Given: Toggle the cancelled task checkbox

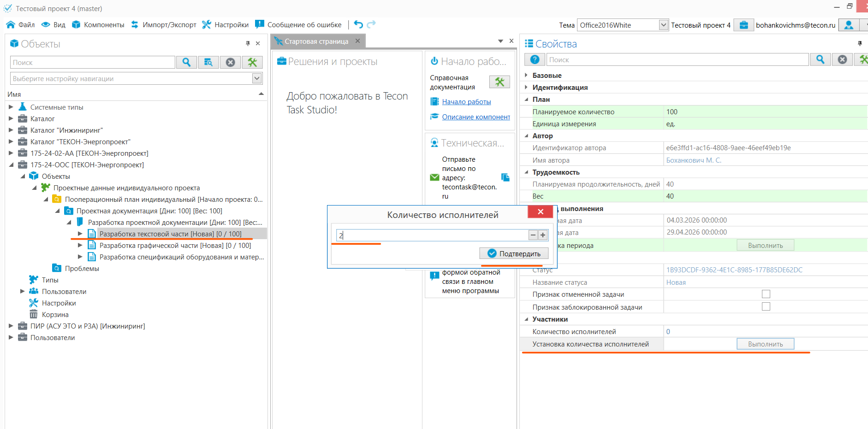Looking at the screenshot, I should tap(766, 294).
